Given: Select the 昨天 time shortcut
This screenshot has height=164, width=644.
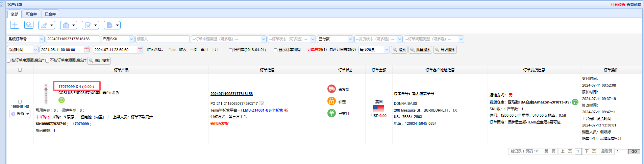Looking at the screenshot, I should pos(183,50).
